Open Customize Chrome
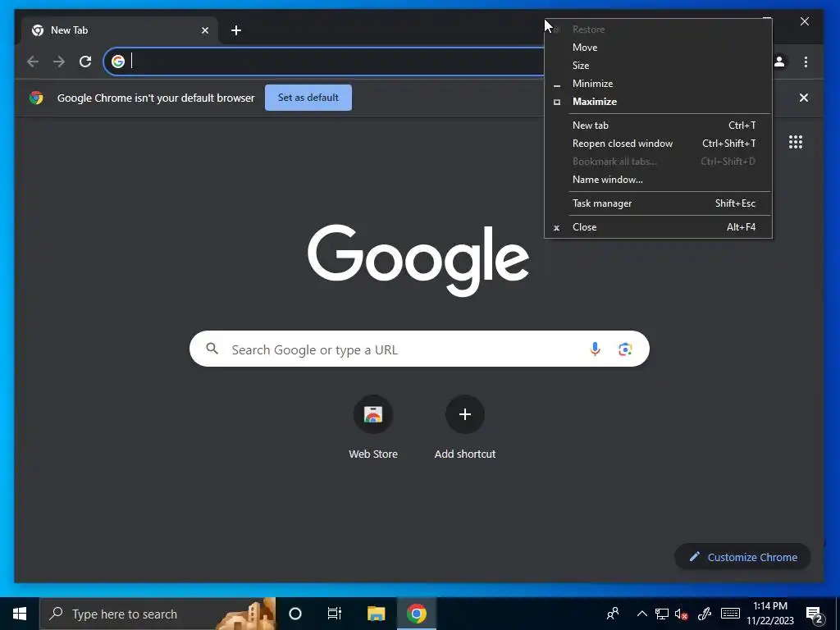 click(x=742, y=557)
